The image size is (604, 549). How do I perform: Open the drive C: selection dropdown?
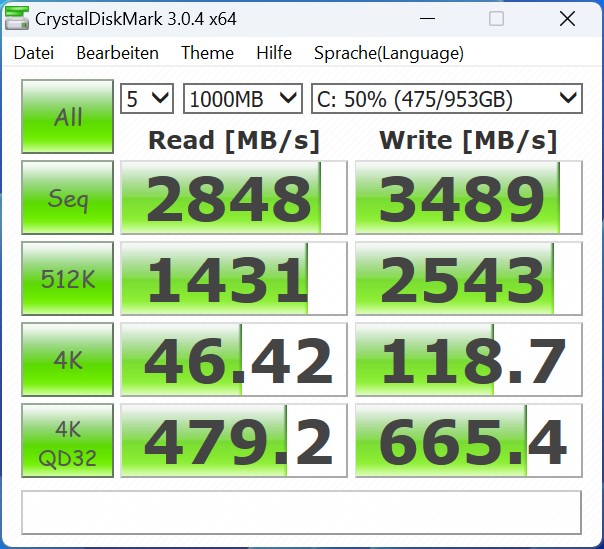pos(446,98)
